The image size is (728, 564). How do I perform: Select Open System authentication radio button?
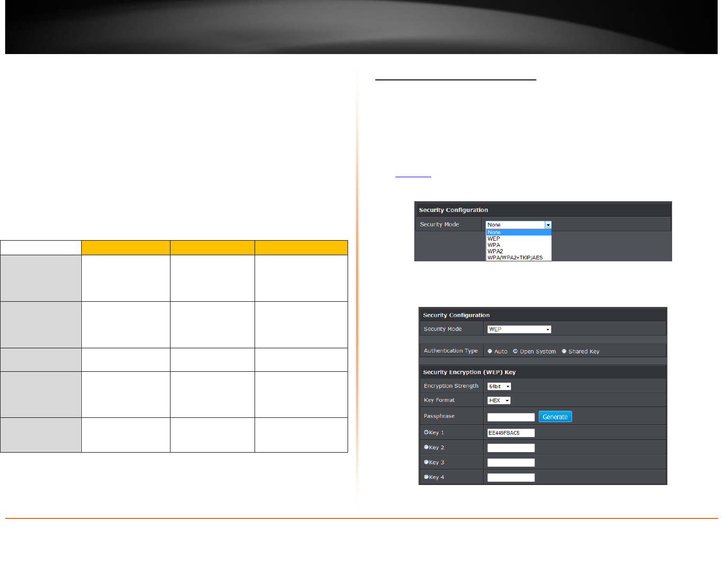[515, 351]
